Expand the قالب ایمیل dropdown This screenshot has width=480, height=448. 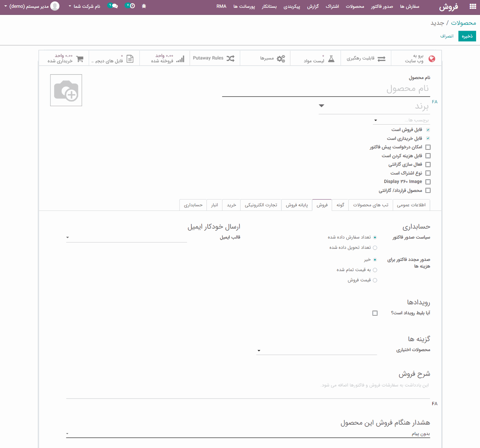coord(67,237)
